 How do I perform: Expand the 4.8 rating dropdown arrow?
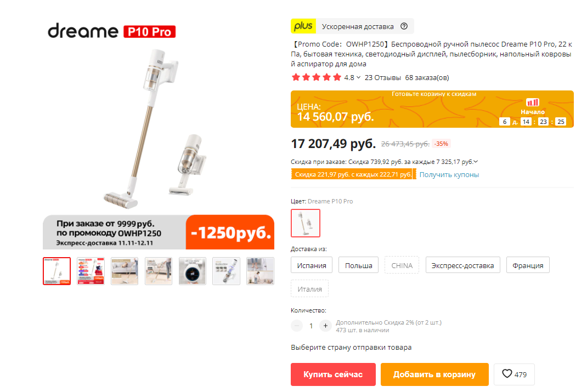click(358, 77)
